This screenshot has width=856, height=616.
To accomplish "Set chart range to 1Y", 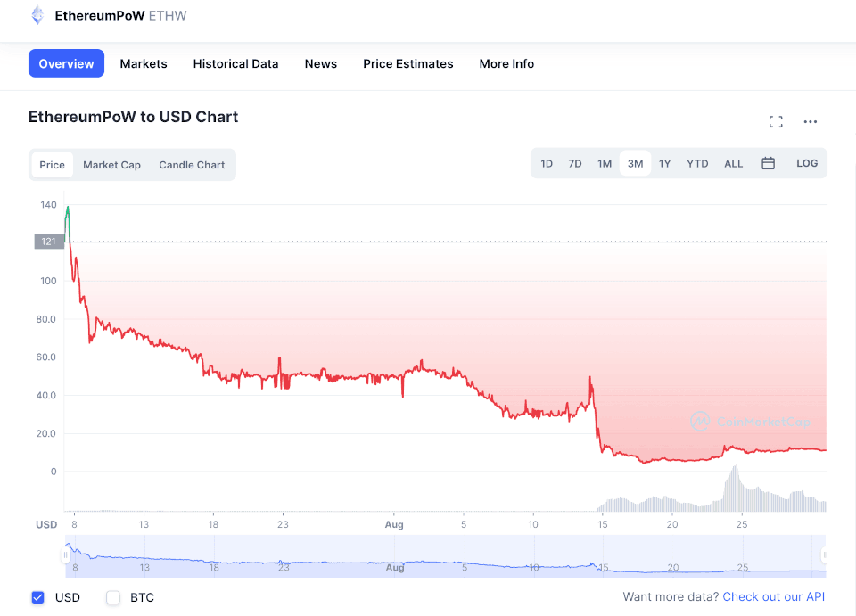I will [664, 164].
